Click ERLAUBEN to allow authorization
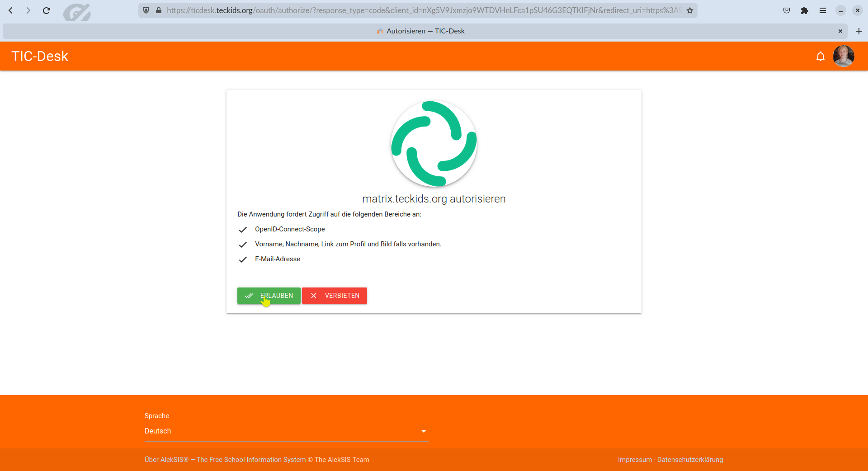The height and width of the screenshot is (471, 868). (x=269, y=296)
